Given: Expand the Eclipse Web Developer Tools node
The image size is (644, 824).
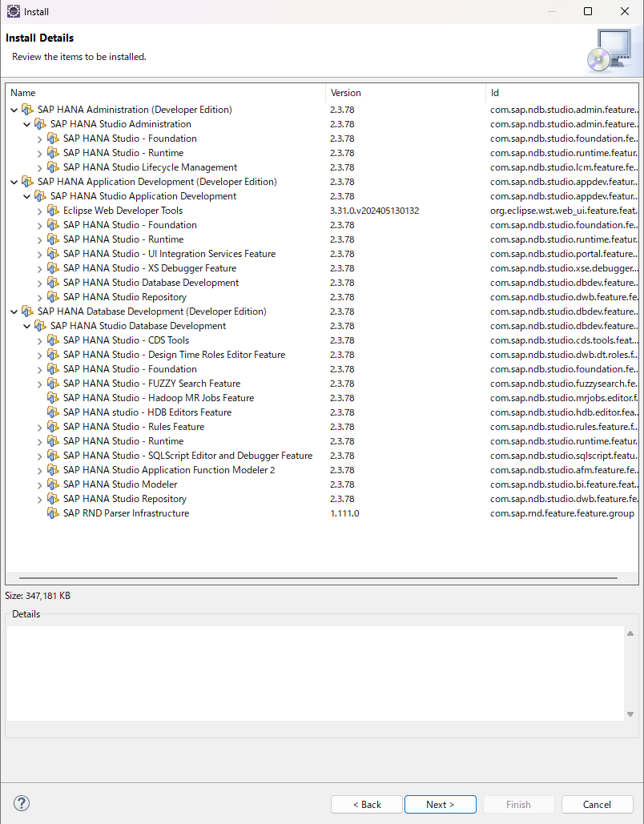Looking at the screenshot, I should [x=39, y=211].
